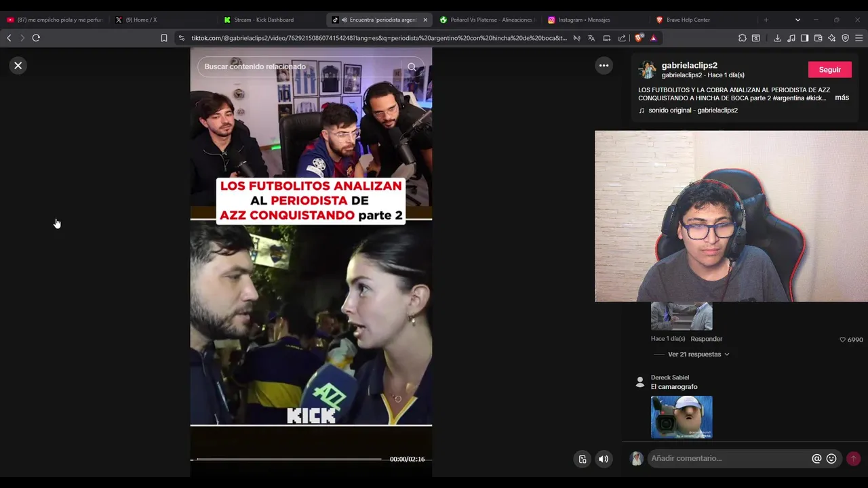The image size is (868, 488).
Task: Switch to Peñarol Vs Platense tab
Action: pyautogui.click(x=487, y=20)
